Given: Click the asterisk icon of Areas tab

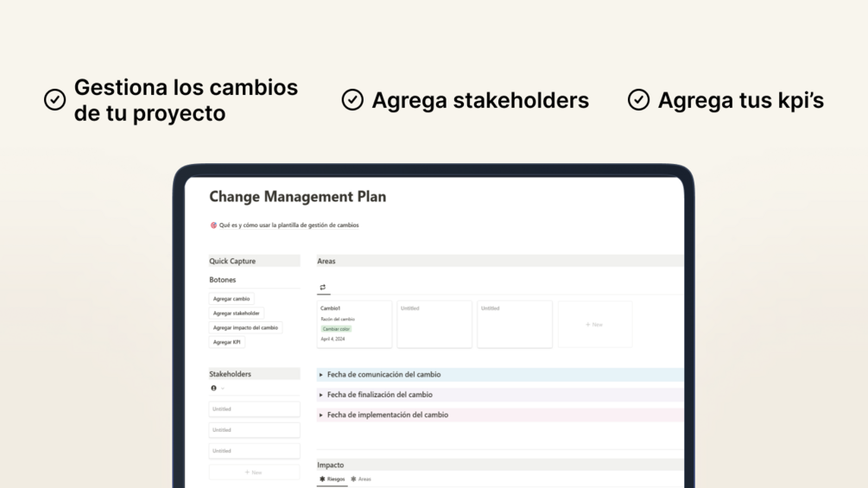Looking at the screenshot, I should (353, 478).
